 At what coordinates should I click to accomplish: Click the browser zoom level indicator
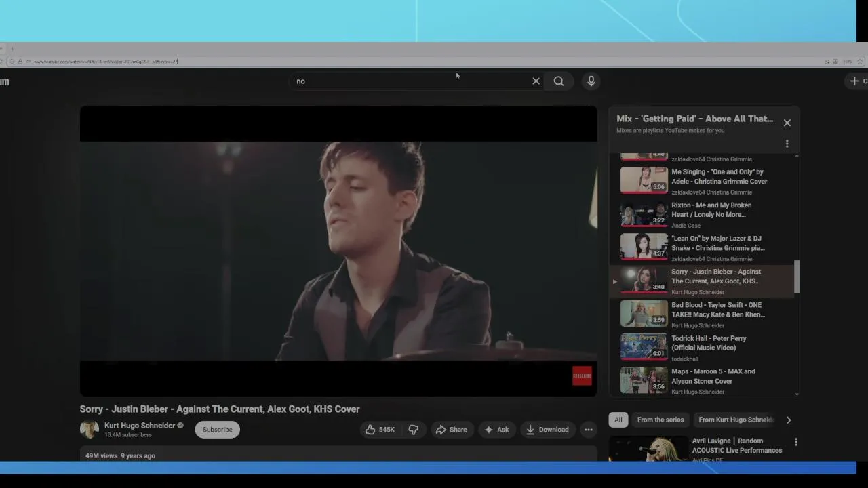(x=848, y=62)
